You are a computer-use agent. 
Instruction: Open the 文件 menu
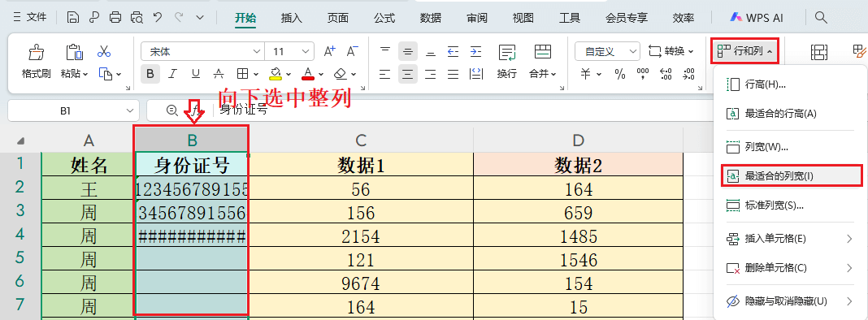click(29, 18)
